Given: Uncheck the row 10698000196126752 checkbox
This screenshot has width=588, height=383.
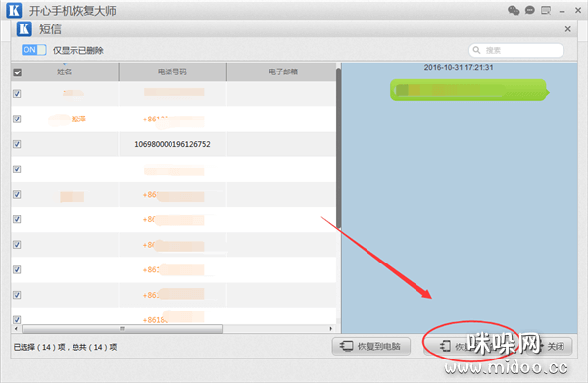Looking at the screenshot, I should pyautogui.click(x=17, y=144).
